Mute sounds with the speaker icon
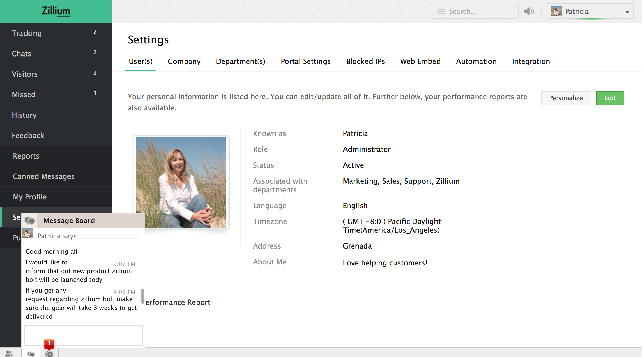 [529, 11]
